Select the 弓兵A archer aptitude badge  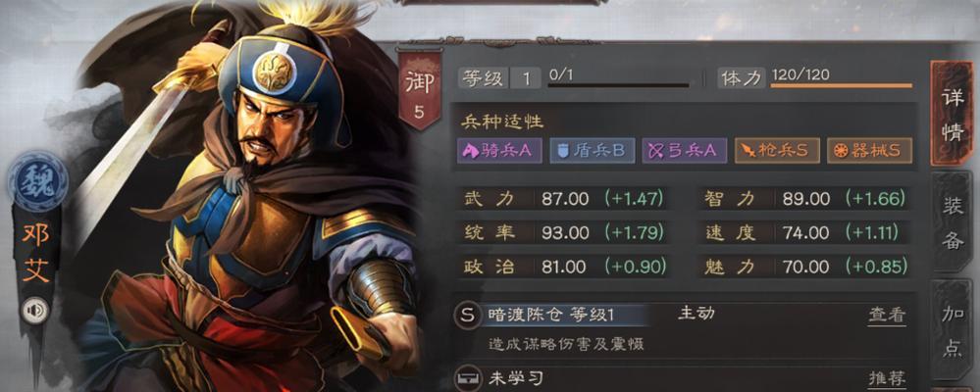coord(685,151)
